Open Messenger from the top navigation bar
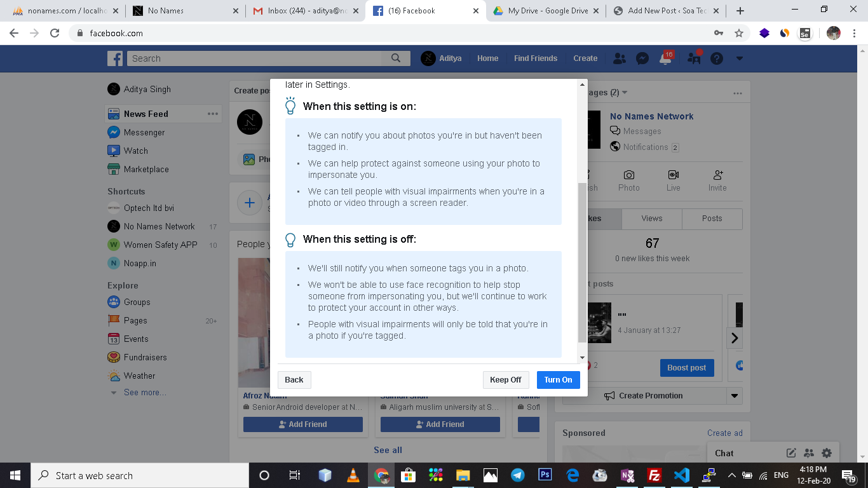This screenshot has height=488, width=868. click(642, 58)
